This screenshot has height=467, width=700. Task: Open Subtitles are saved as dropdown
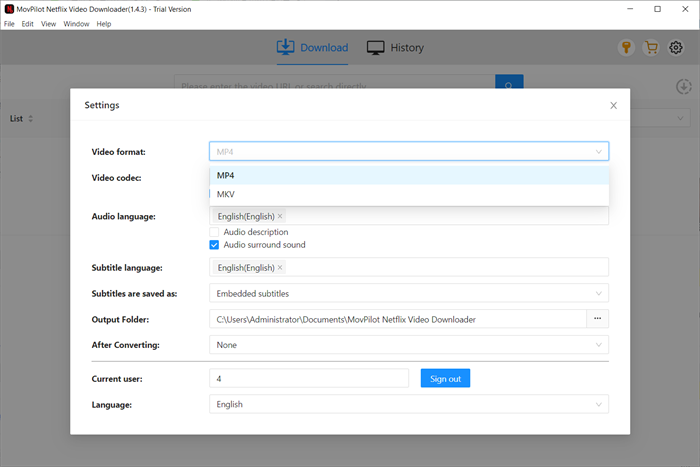point(409,293)
